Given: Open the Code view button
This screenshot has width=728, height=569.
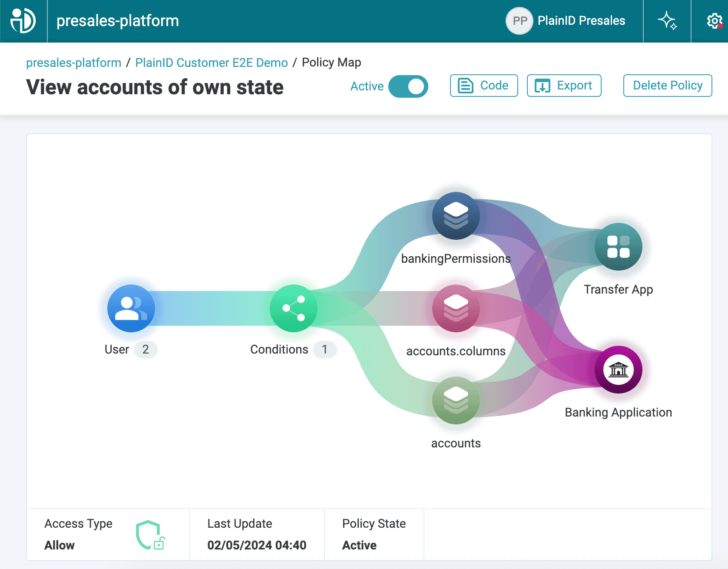Looking at the screenshot, I should pyautogui.click(x=484, y=86).
